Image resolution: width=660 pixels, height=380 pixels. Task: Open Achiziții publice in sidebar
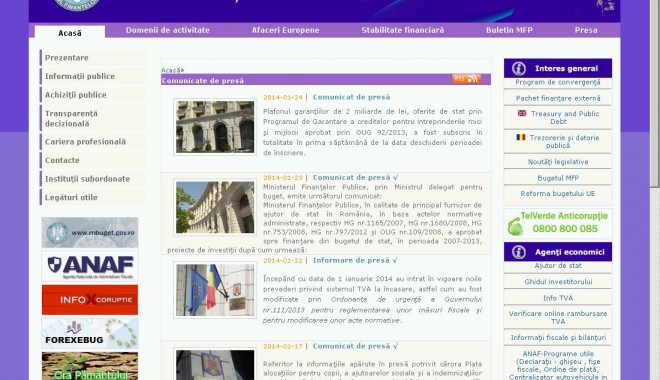click(x=92, y=95)
